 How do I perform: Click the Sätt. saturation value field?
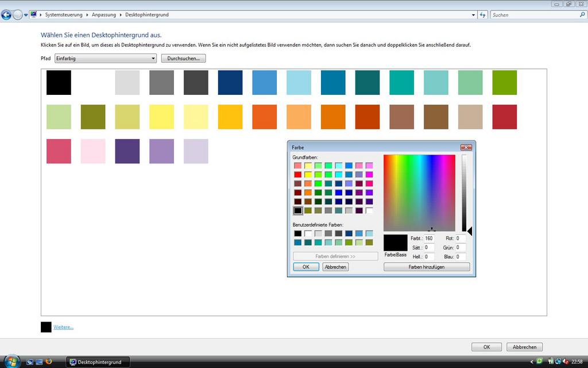pyautogui.click(x=430, y=247)
